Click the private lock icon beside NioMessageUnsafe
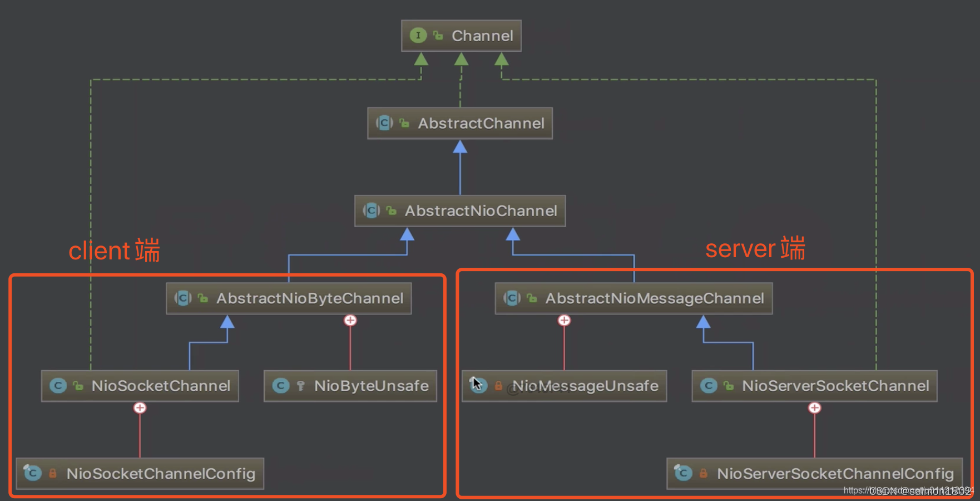Image resolution: width=980 pixels, height=501 pixels. point(498,386)
